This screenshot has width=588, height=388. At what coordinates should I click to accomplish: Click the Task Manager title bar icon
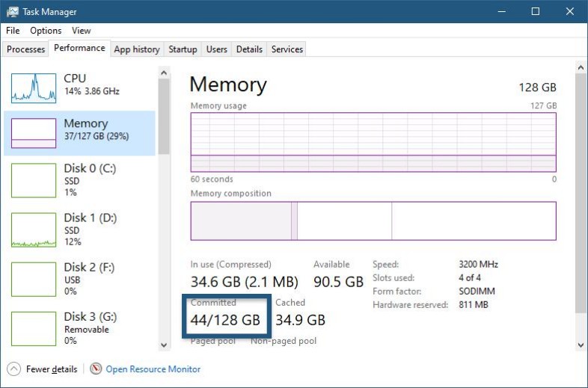tap(13, 12)
